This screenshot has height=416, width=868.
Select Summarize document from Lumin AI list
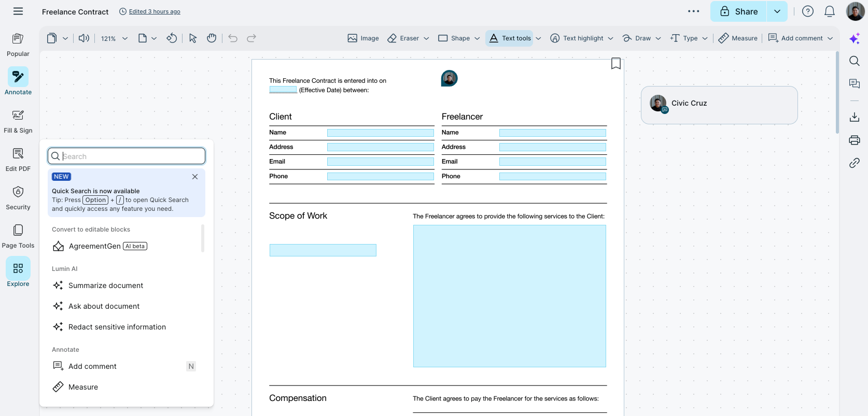click(x=106, y=285)
